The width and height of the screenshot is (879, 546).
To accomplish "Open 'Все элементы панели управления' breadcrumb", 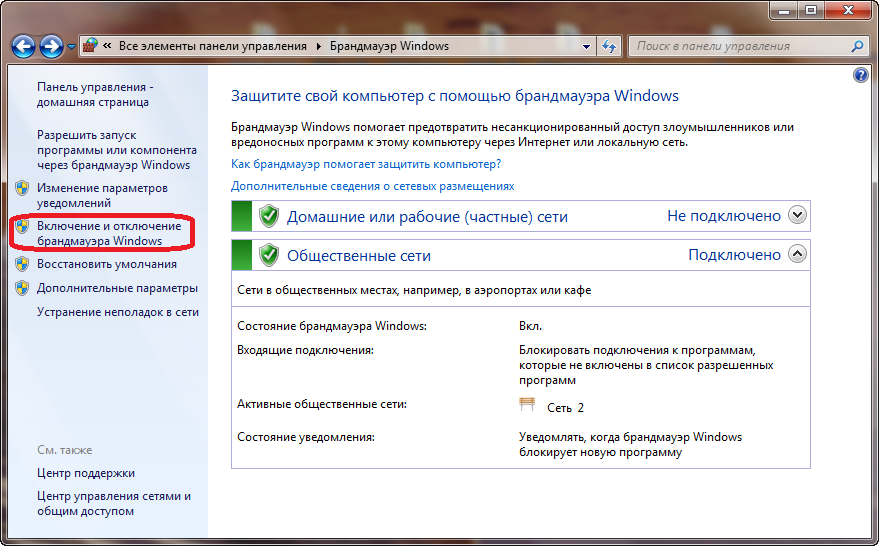I will [212, 46].
